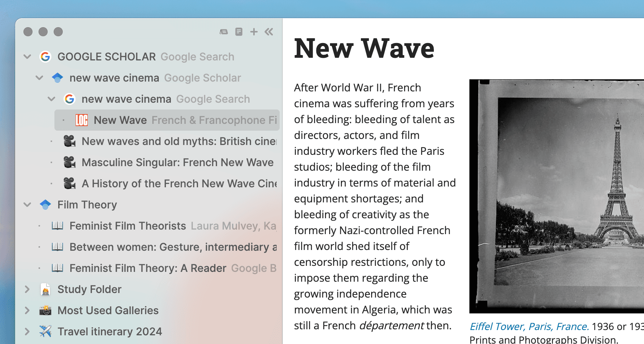Viewport: 644px width, 344px height.
Task: Click the LOC favicon on the New Wave entry
Action: tap(82, 120)
